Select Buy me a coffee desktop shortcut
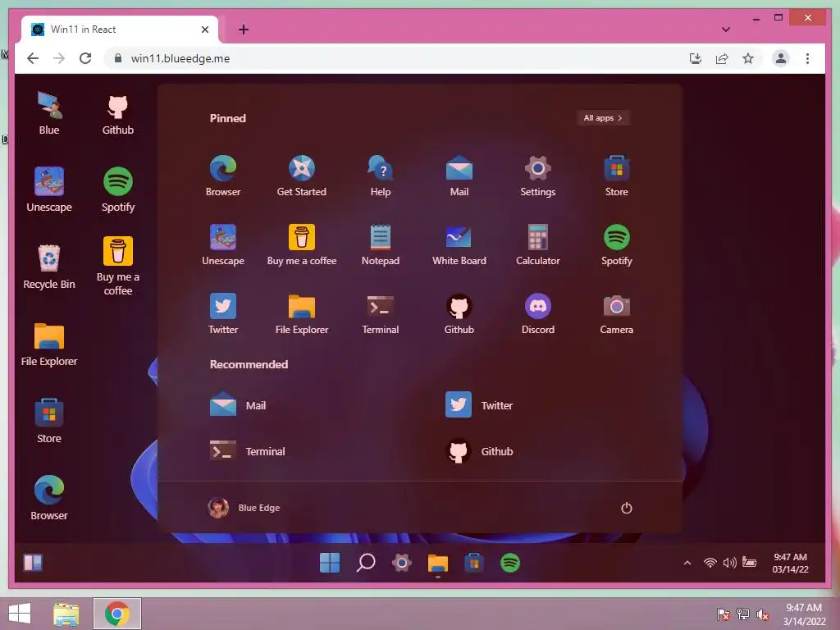The image size is (840, 630). coord(118,267)
